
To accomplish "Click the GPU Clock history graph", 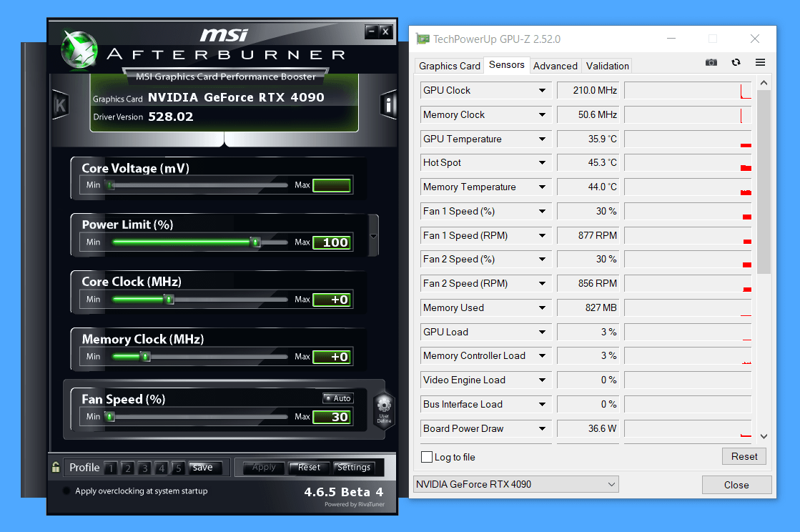I will [x=688, y=90].
